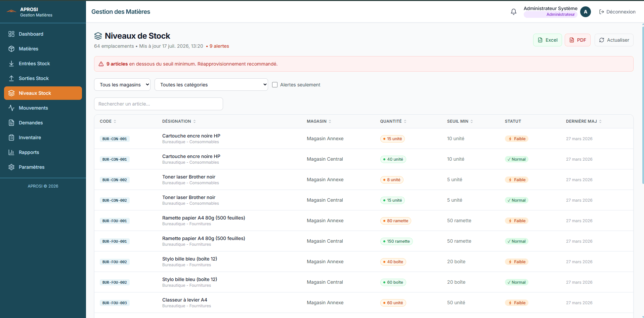This screenshot has width=644, height=318.
Task: Click the Entrées Stock download arrow icon
Action: [11, 64]
